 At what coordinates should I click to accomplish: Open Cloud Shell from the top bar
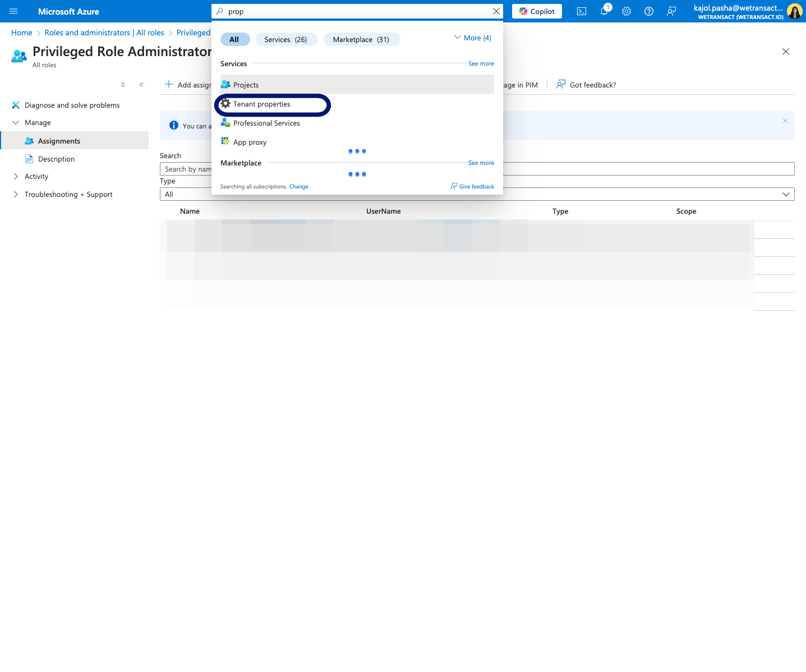[x=582, y=11]
